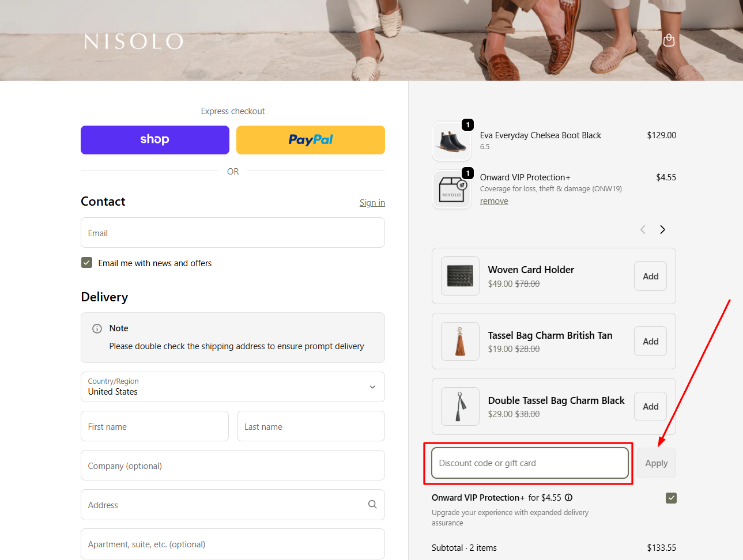The width and height of the screenshot is (743, 560).
Task: Click the info icon beside the delivery Note
Action: pyautogui.click(x=97, y=328)
